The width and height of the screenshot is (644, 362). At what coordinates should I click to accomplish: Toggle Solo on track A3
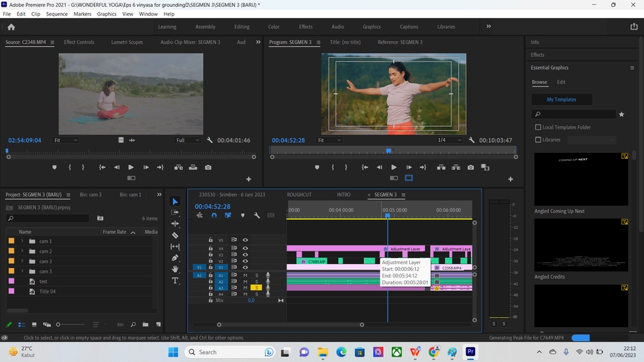[x=256, y=288]
